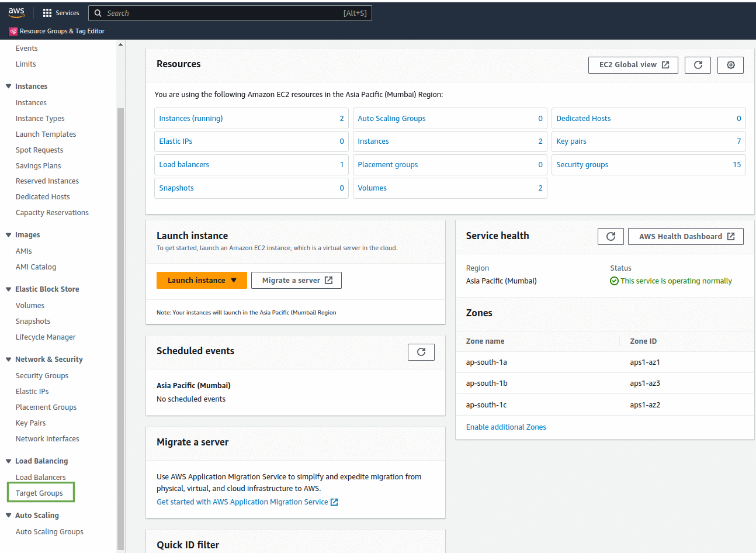Click the search bar in the top navigation
Screen dimensions: 756x553
230,13
